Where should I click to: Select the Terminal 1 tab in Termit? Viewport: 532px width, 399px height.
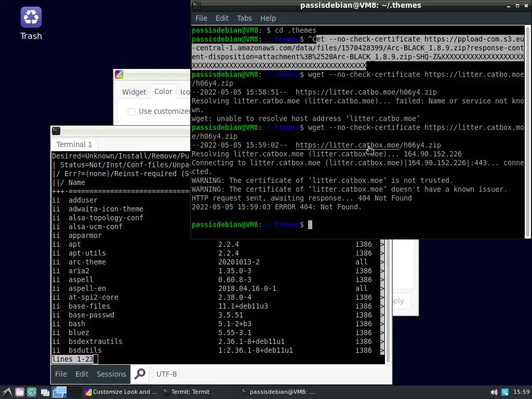click(x=74, y=144)
